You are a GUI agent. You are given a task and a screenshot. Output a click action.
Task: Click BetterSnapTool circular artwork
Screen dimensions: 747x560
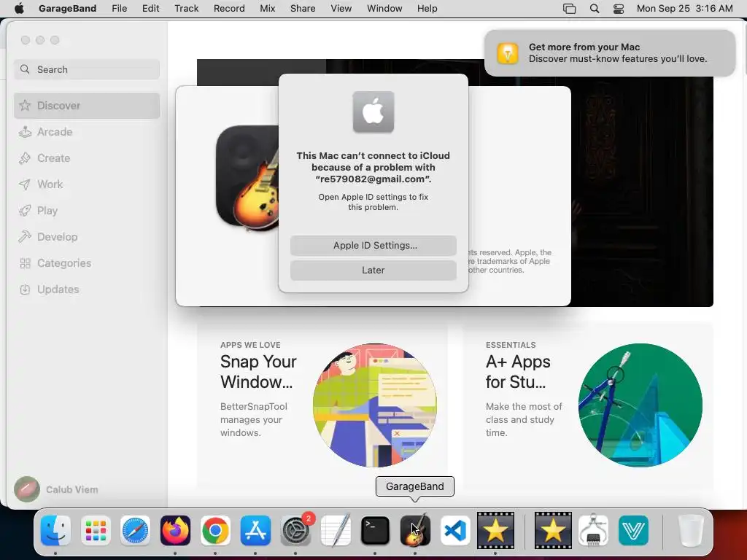tap(374, 405)
